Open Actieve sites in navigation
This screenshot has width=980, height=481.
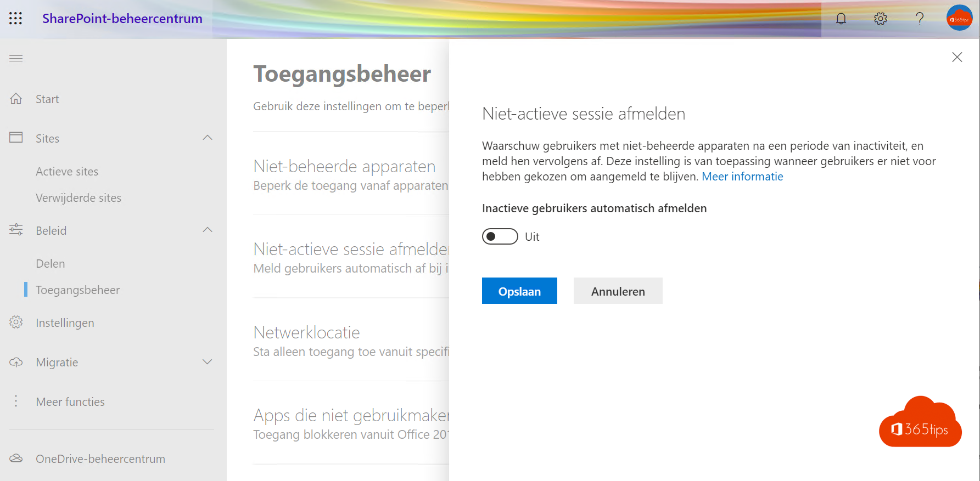[67, 172]
